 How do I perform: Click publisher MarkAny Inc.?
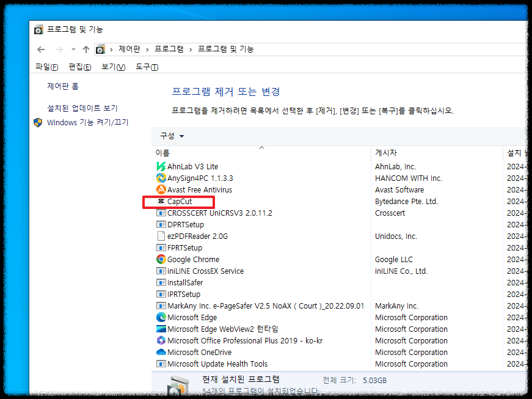tap(396, 306)
